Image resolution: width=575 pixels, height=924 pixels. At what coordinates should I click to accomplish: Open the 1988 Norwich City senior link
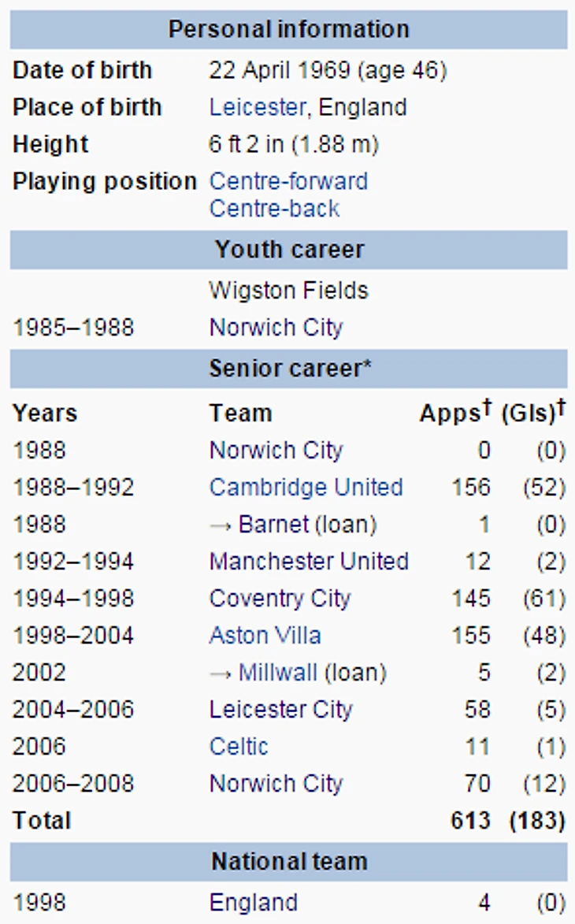pos(276,451)
